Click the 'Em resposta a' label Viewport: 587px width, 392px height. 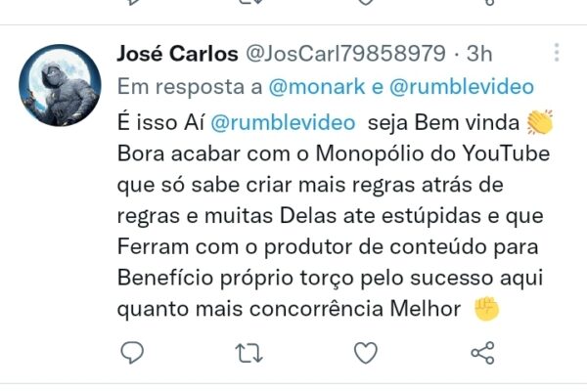(x=188, y=86)
